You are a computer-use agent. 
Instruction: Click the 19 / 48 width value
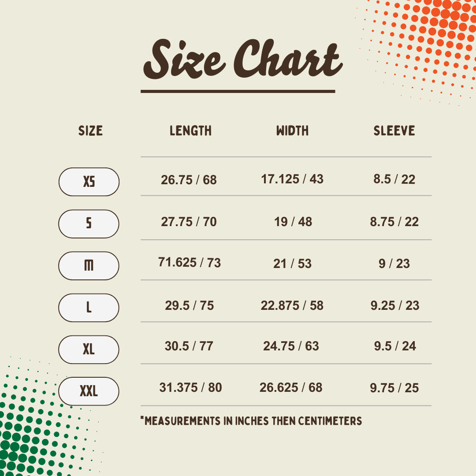click(x=293, y=222)
